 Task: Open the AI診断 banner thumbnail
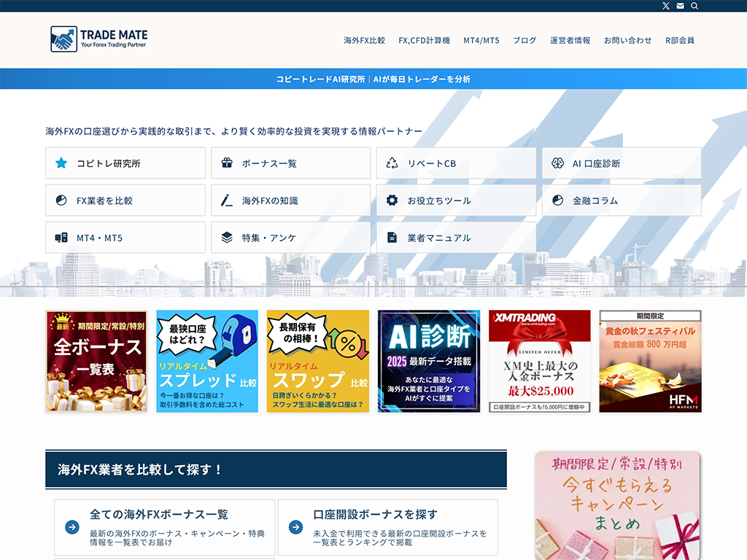pyautogui.click(x=428, y=361)
